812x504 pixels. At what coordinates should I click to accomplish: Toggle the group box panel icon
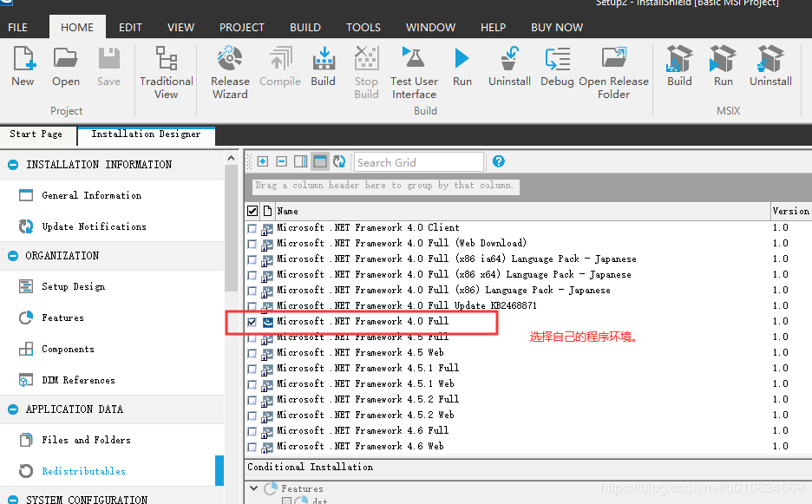320,161
